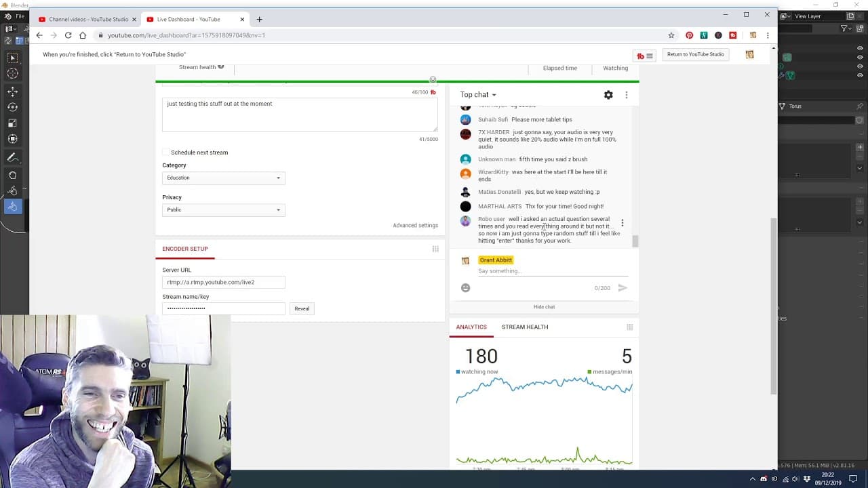868x488 pixels.
Task: Close the Live Dashboard browser tab
Action: click(x=242, y=20)
